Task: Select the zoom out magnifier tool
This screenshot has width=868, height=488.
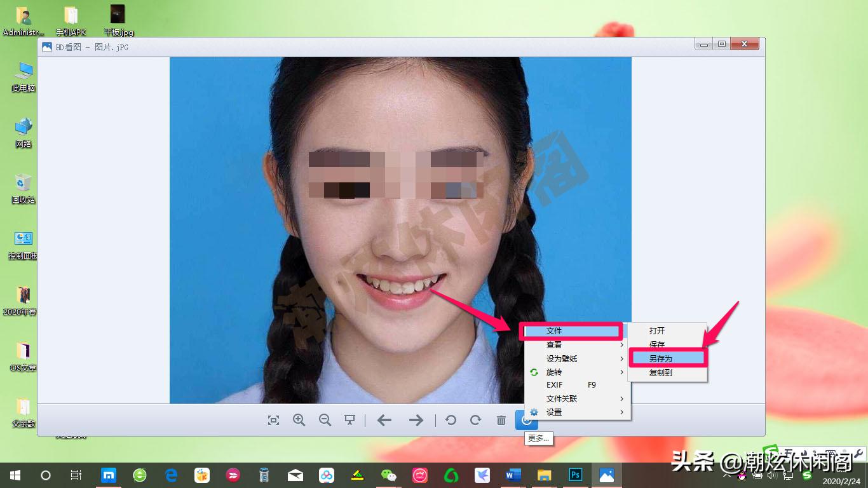Action: (x=324, y=420)
